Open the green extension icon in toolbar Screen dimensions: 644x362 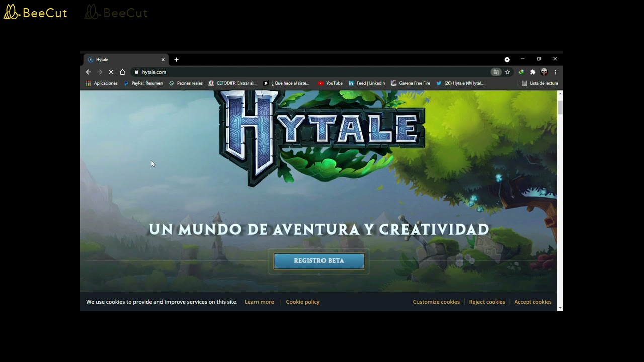(x=521, y=72)
